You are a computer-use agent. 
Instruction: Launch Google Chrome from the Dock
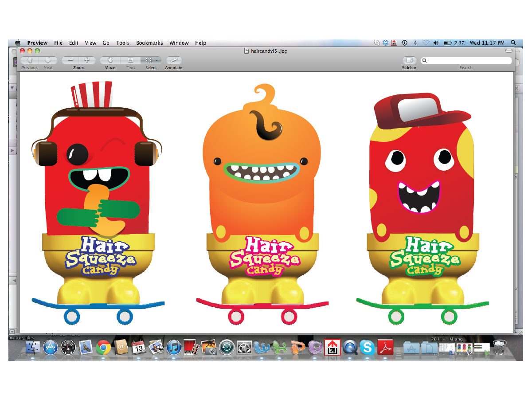pos(103,348)
